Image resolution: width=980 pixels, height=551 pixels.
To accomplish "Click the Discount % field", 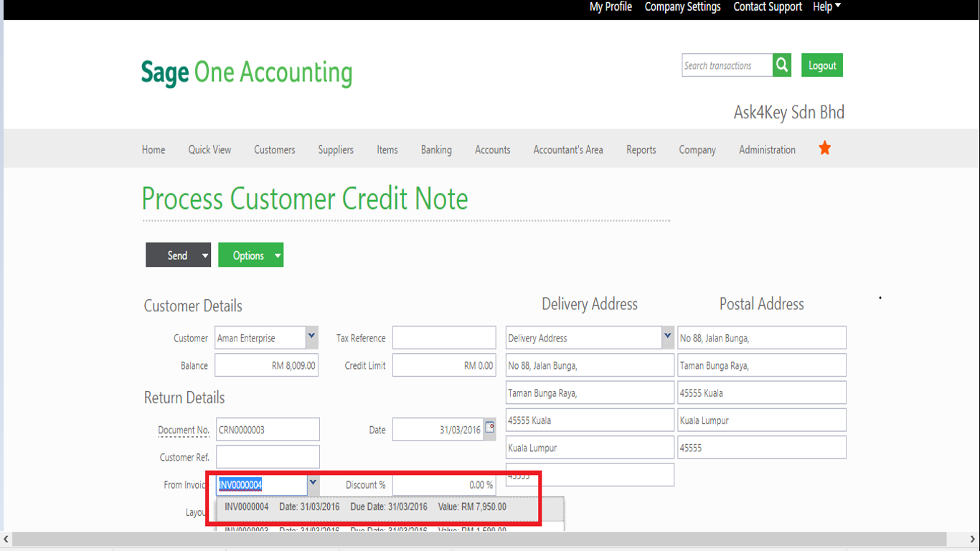I will click(x=444, y=485).
